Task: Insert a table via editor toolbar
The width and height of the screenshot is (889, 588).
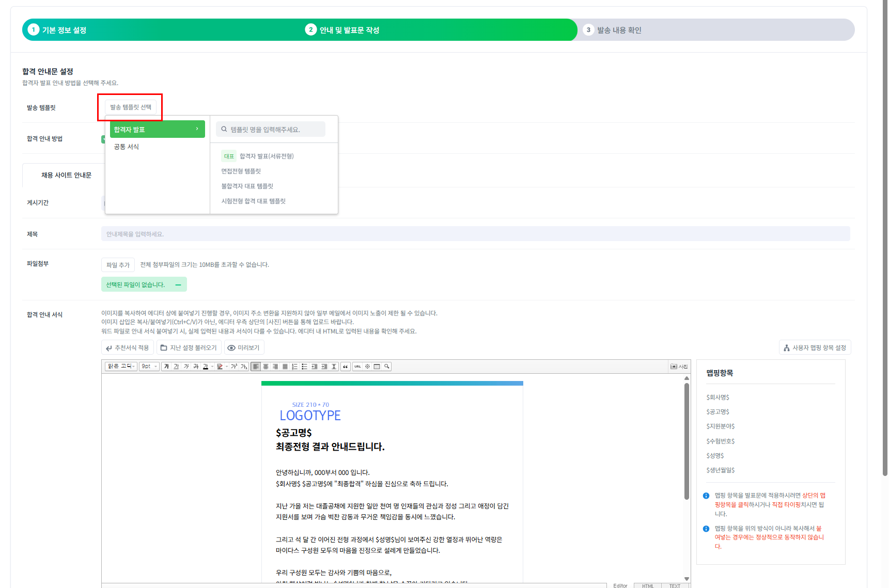Action: point(377,367)
